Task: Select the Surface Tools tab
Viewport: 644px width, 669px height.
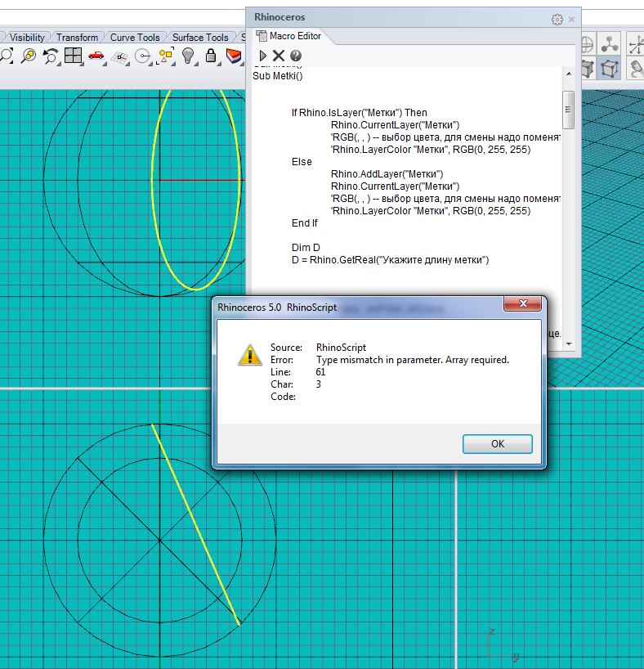Action: (199, 37)
